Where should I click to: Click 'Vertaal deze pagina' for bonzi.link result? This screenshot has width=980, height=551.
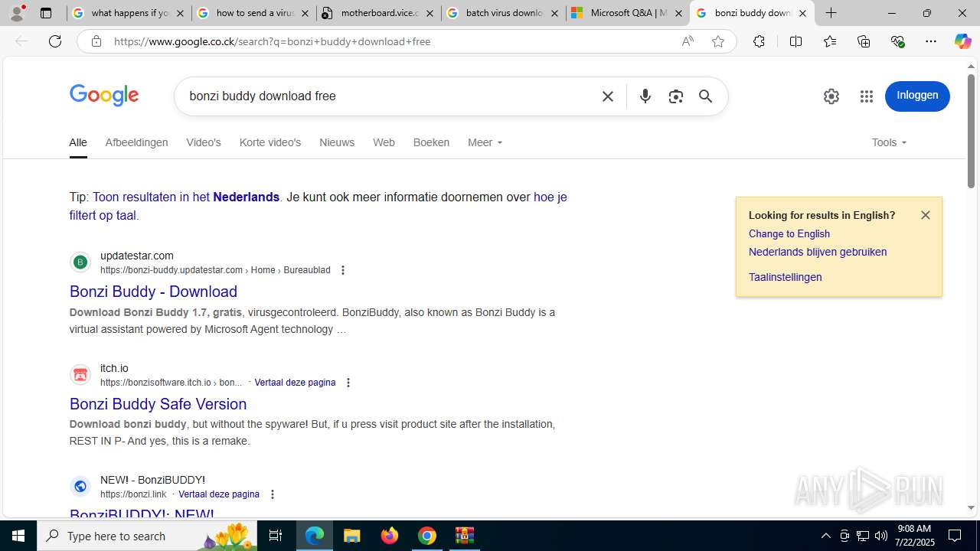tap(219, 494)
